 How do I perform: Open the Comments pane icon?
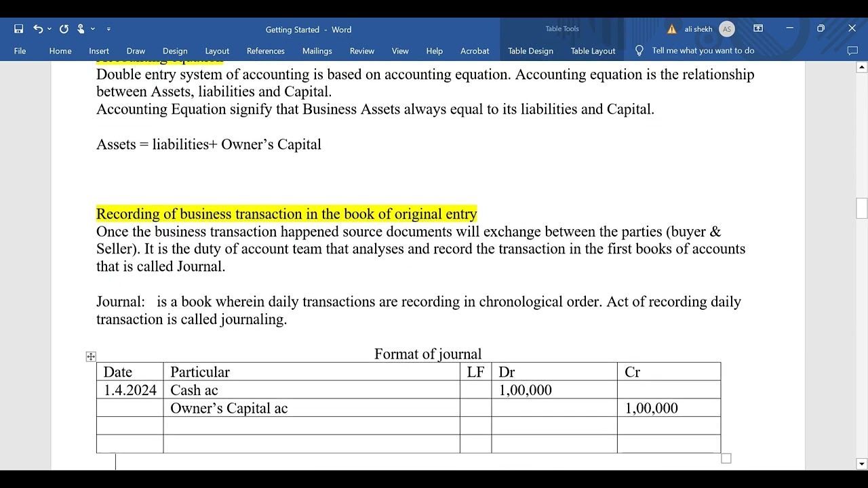point(852,51)
